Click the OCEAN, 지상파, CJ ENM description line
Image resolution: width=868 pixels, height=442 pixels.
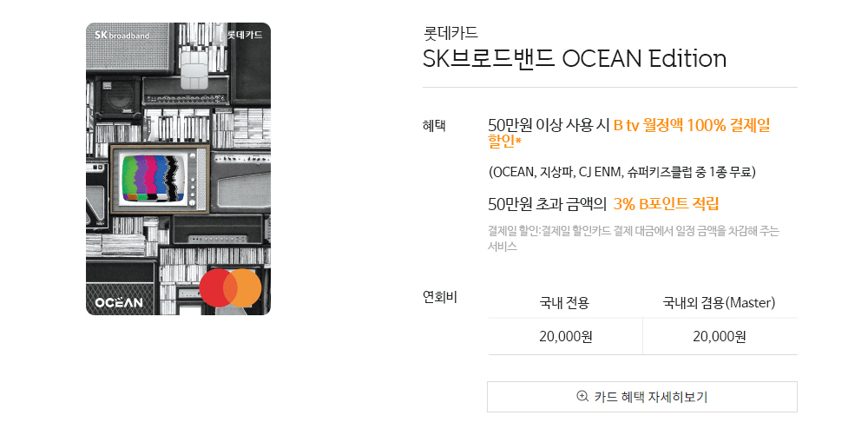621,172
